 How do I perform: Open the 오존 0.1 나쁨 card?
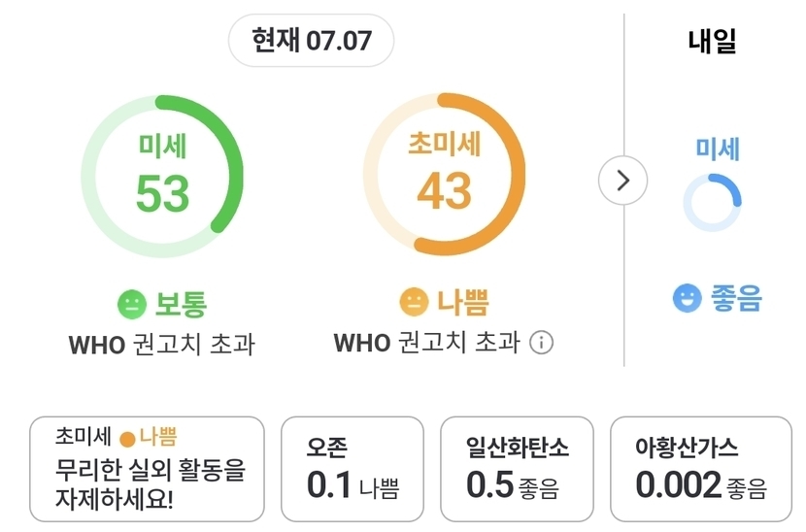click(353, 469)
